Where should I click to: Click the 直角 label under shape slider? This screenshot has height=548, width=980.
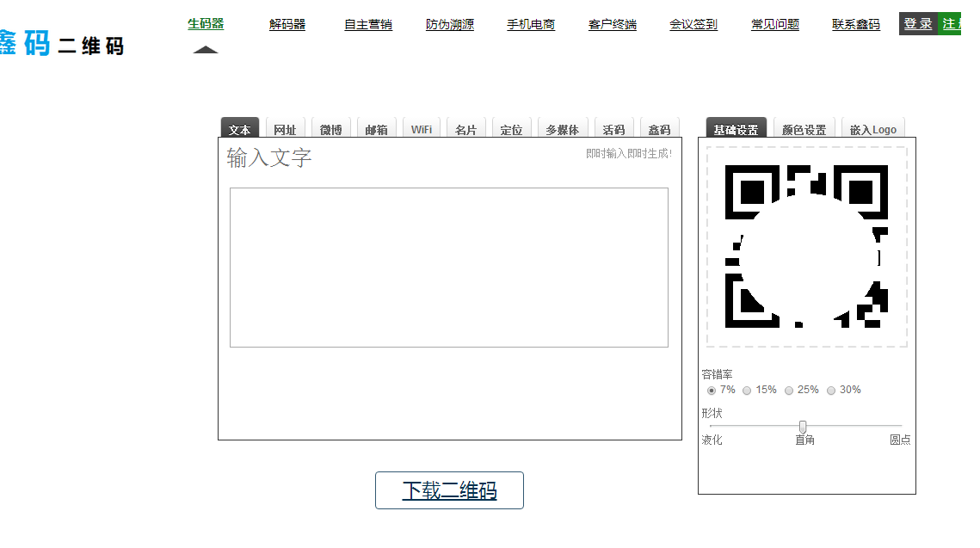[805, 440]
